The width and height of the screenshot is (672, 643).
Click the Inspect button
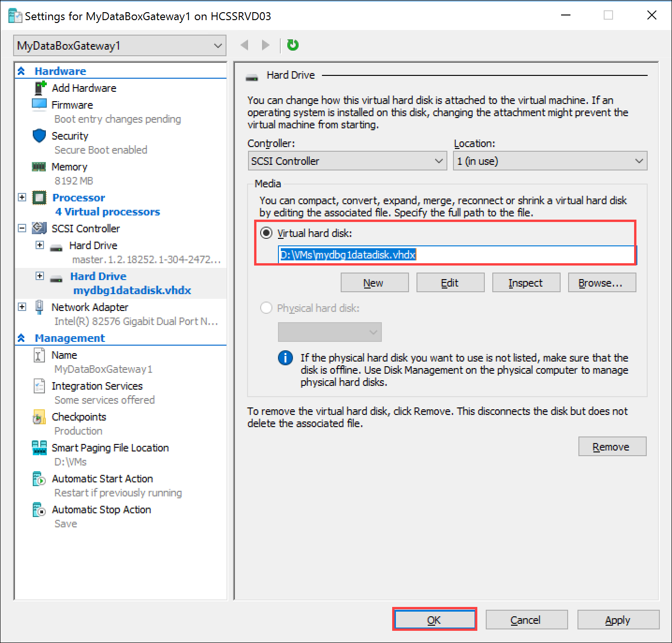click(526, 282)
